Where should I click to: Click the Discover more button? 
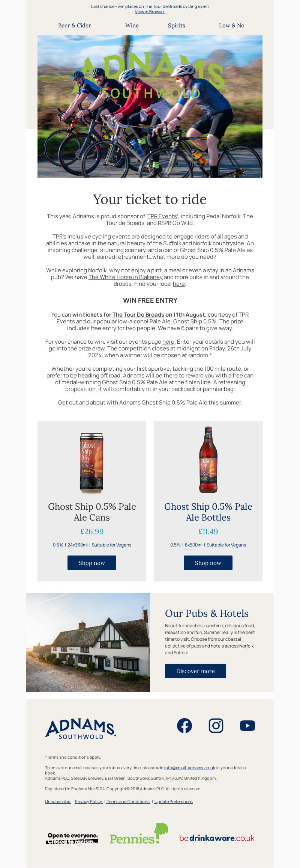(195, 671)
